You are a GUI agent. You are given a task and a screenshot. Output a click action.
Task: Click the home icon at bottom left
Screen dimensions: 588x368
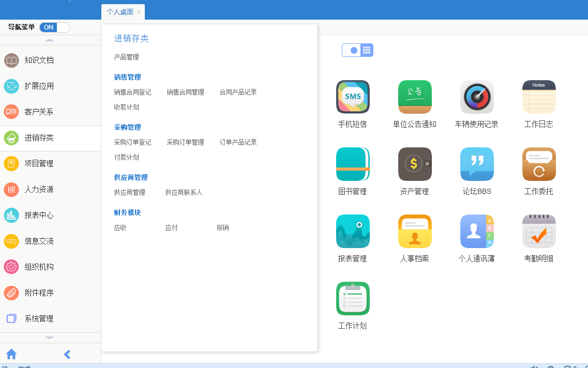pyautogui.click(x=11, y=355)
